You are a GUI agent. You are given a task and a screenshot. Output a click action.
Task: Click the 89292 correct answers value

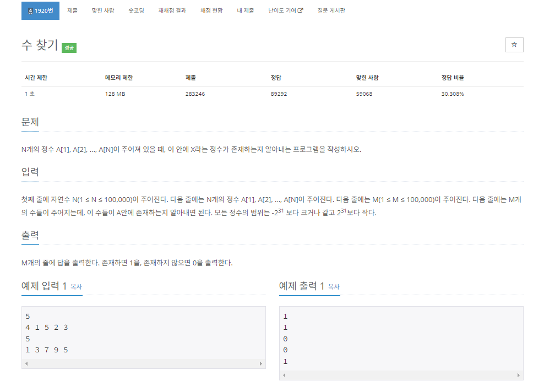(x=279, y=94)
